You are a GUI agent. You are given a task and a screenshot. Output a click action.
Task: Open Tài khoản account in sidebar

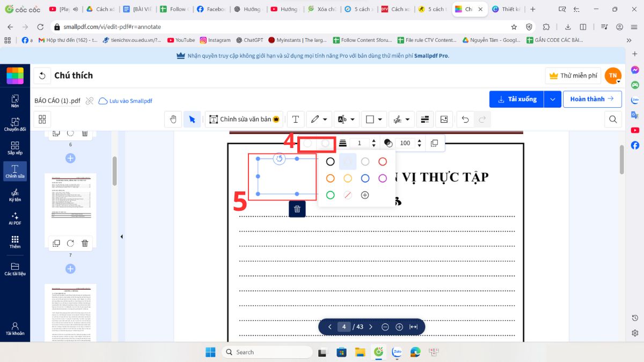pyautogui.click(x=15, y=329)
